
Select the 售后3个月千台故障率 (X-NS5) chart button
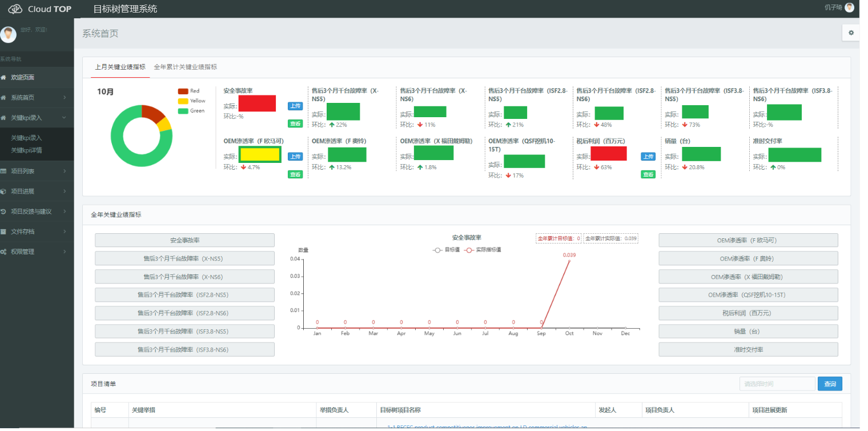click(184, 258)
